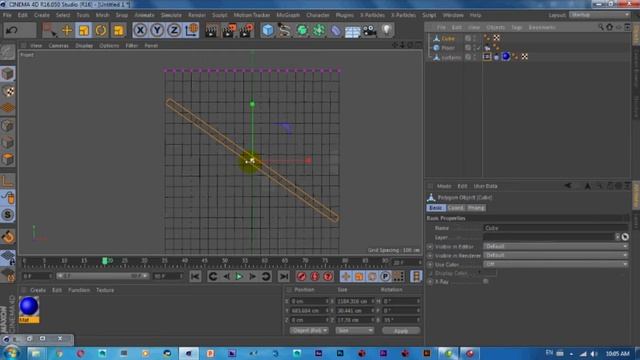Toggle Z axis lock
Screen dimensions: 640x360
point(174,30)
